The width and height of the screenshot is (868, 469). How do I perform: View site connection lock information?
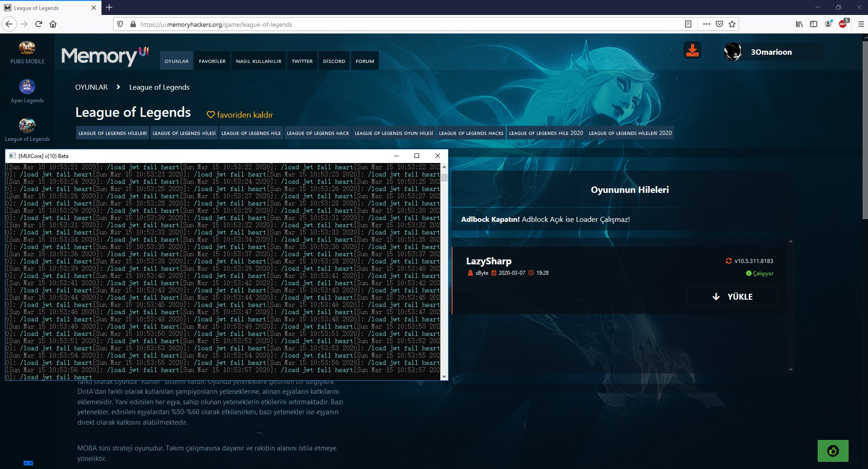pyautogui.click(x=133, y=24)
